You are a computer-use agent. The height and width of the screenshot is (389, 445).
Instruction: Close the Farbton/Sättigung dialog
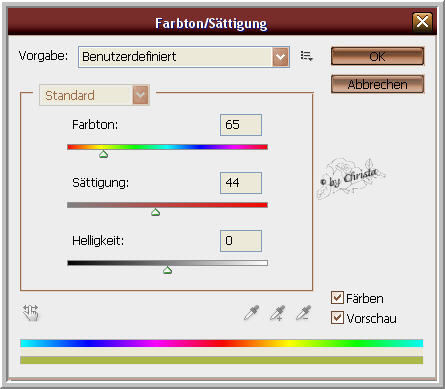pyautogui.click(x=422, y=22)
